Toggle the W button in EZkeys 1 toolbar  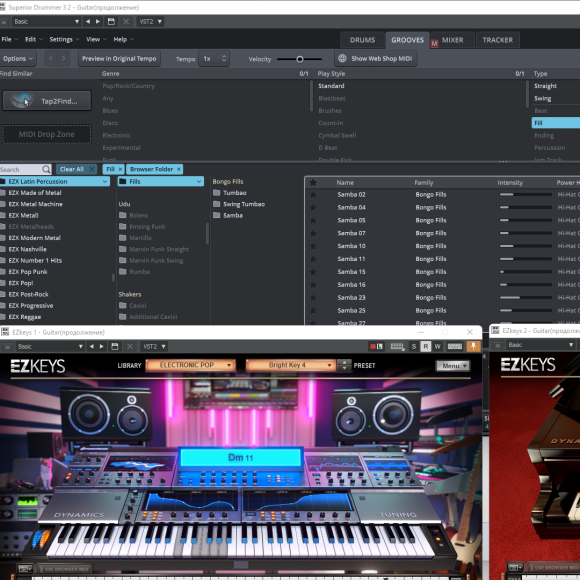438,347
